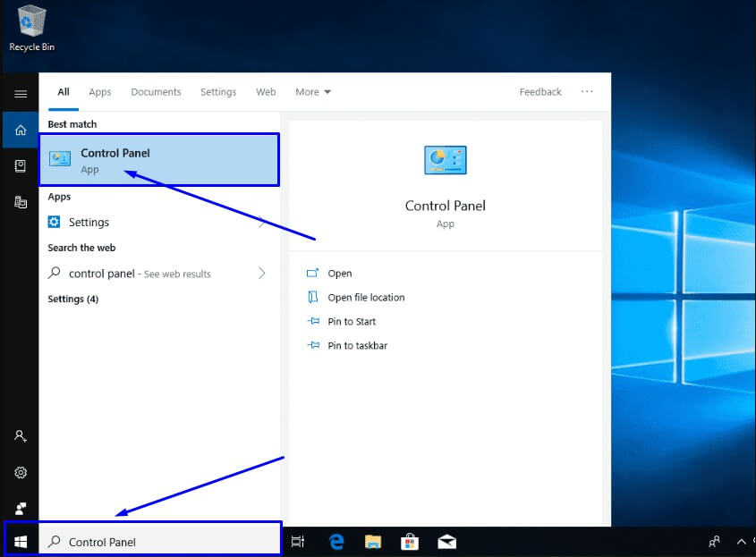Open the Mail app from the taskbar
This screenshot has width=756, height=557.
coord(447,542)
